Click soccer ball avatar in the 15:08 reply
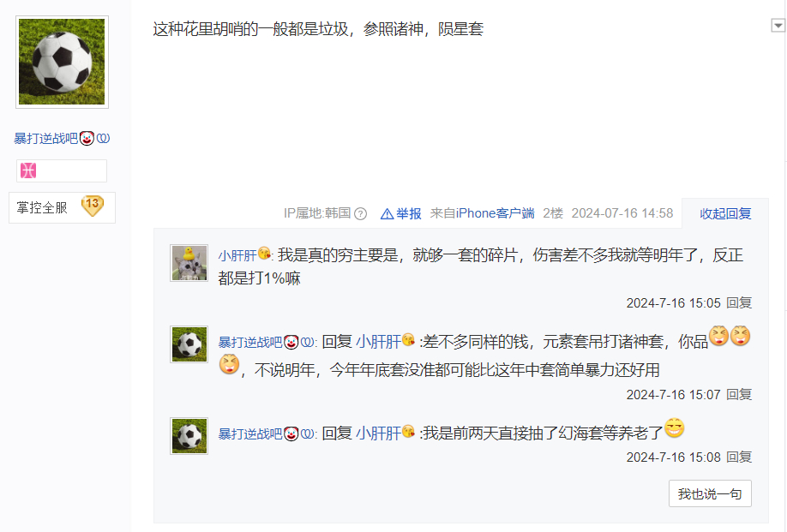 tap(189, 436)
